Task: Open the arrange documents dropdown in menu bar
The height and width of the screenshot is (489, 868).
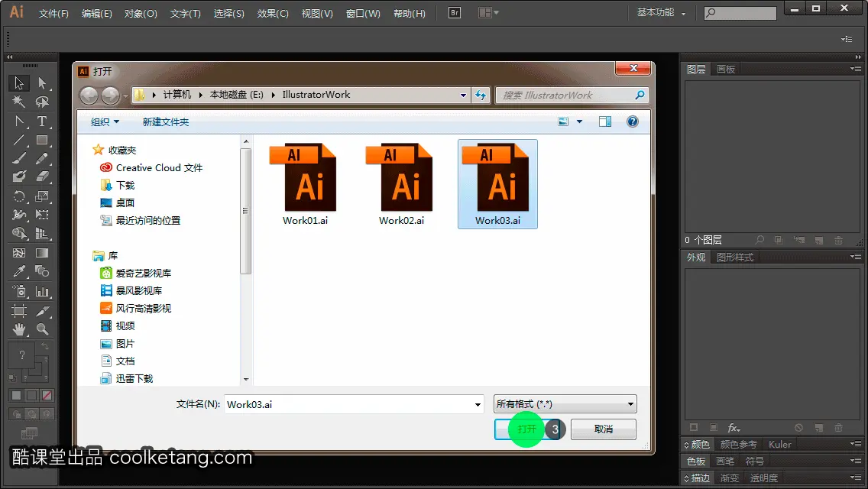Action: [488, 12]
